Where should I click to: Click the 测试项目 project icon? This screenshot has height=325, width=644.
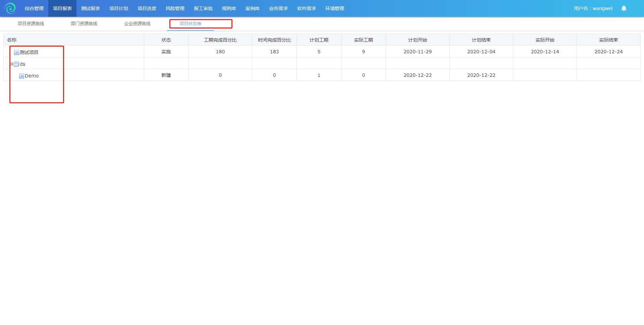(16, 52)
